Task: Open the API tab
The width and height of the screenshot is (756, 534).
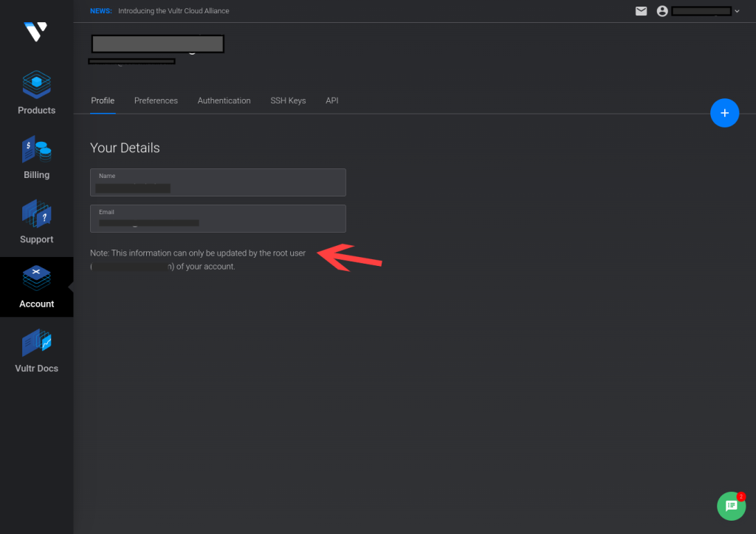Action: coord(331,101)
